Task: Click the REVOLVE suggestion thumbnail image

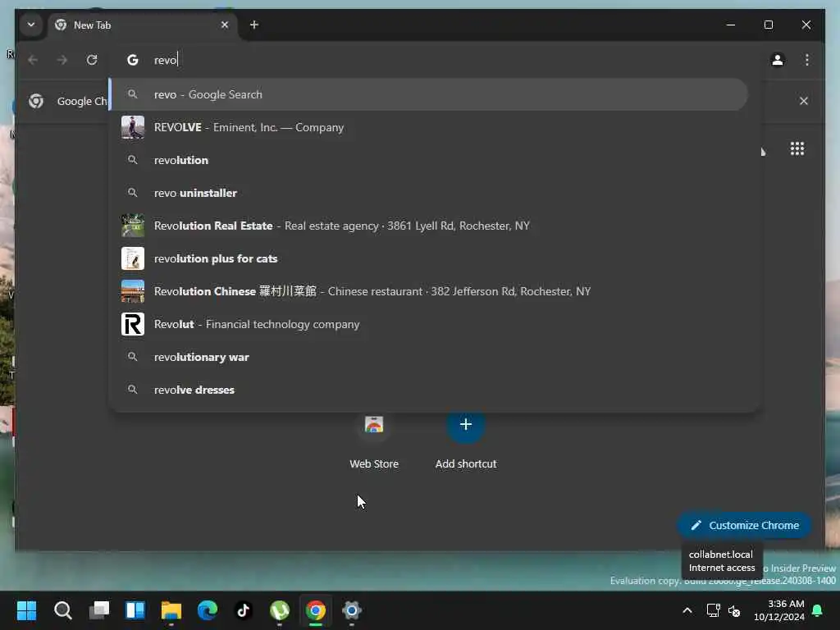Action: point(132,127)
